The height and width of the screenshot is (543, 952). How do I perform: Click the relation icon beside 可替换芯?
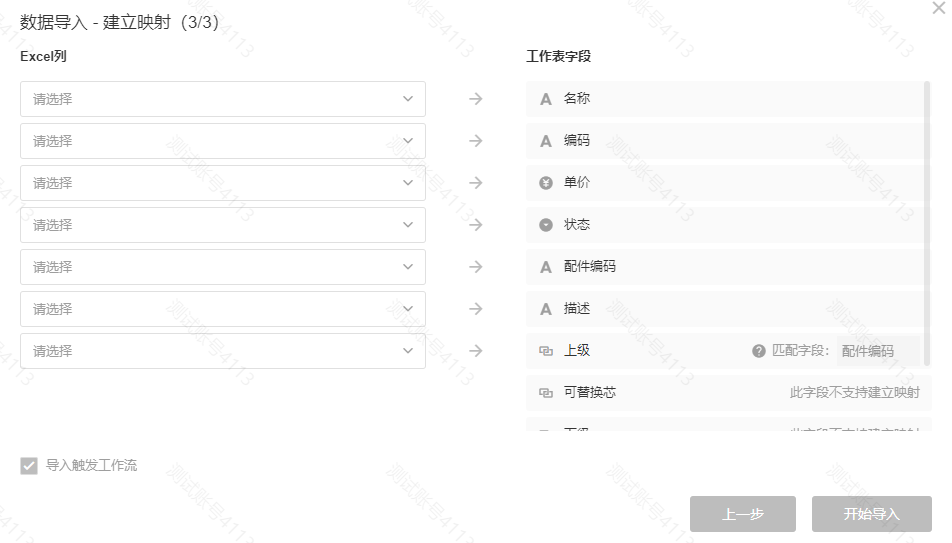[x=546, y=393]
